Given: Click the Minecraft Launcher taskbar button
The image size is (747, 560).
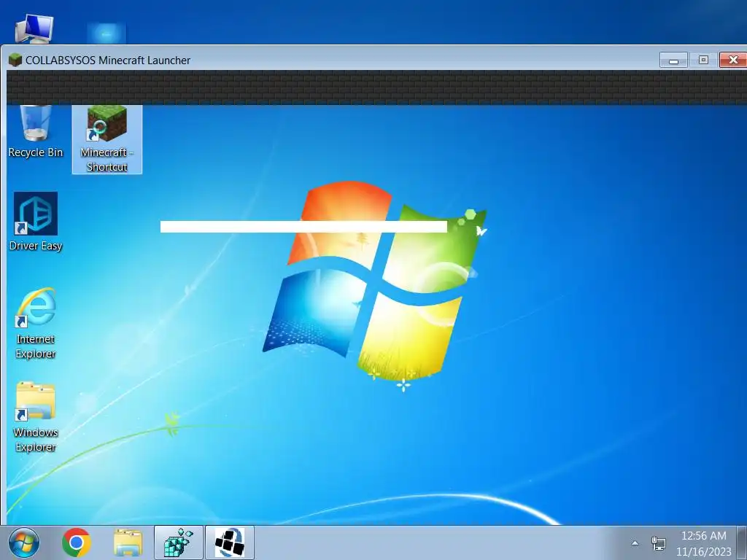Looking at the screenshot, I should coord(230,542).
